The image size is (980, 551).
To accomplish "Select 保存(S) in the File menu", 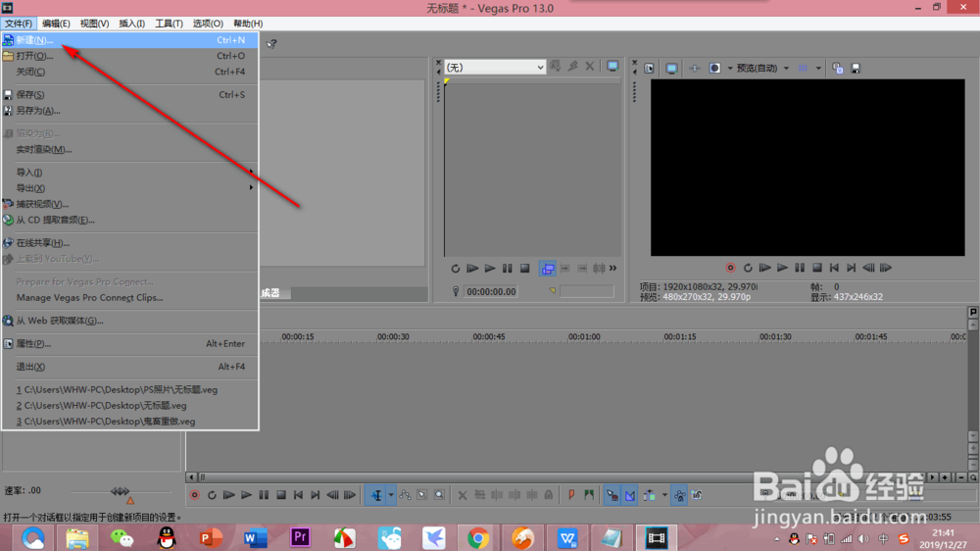I will [130, 94].
